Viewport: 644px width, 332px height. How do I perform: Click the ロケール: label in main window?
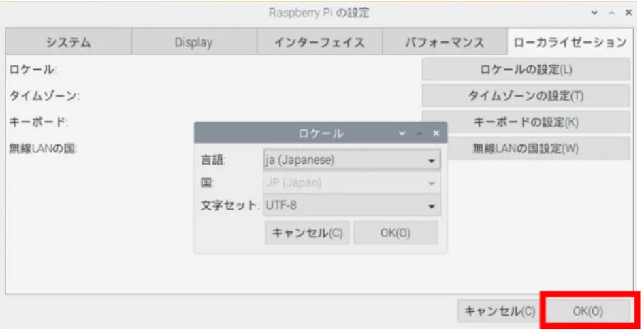33,70
